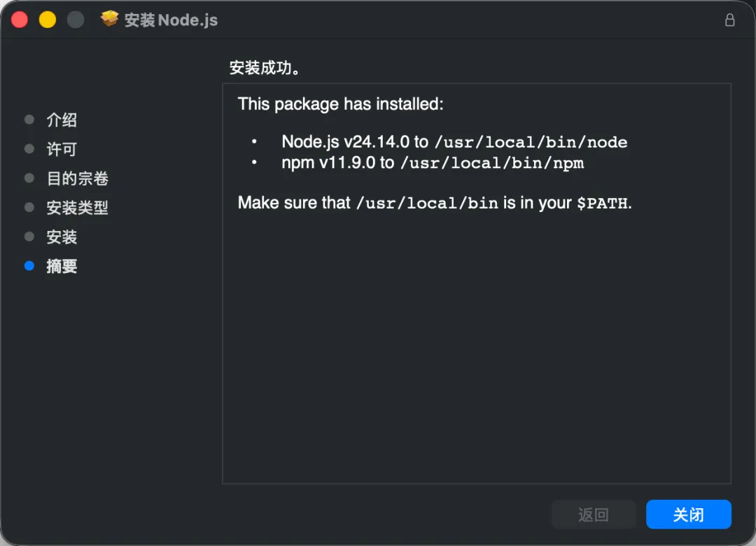Close the window using the red button
756x546 pixels.
pyautogui.click(x=20, y=20)
